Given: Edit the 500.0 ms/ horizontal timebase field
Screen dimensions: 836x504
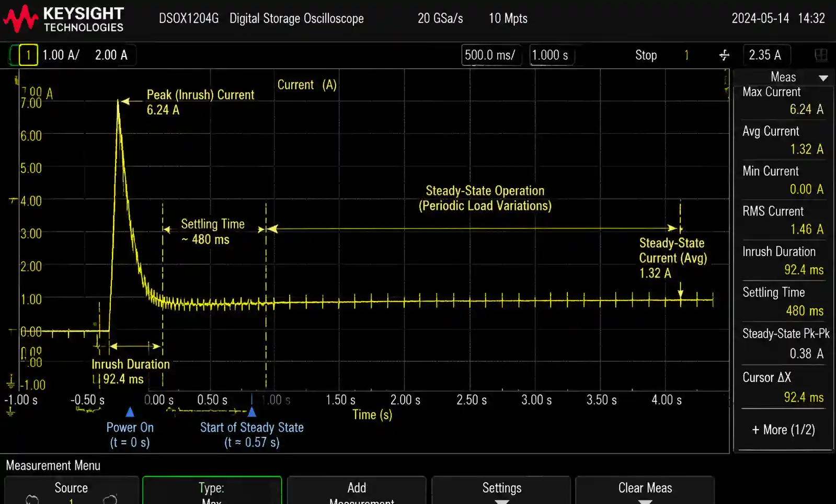Looking at the screenshot, I should 490,55.
